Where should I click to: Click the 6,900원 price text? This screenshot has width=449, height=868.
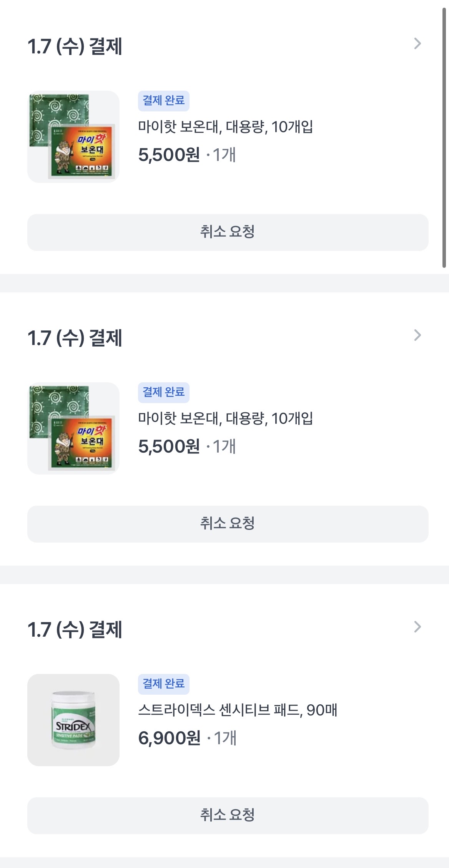point(169,738)
